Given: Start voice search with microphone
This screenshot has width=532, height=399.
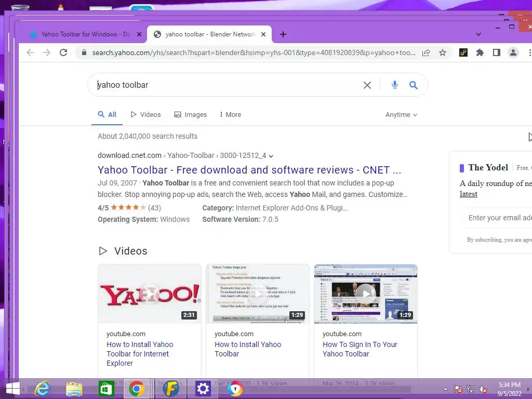Looking at the screenshot, I should 395,85.
